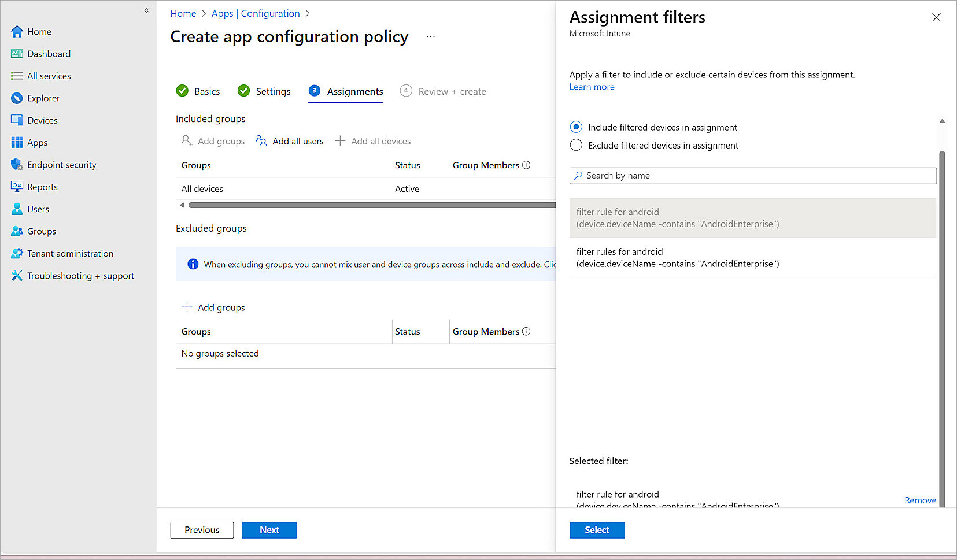Click the 'No groups selected' text
957x560 pixels.
point(220,354)
